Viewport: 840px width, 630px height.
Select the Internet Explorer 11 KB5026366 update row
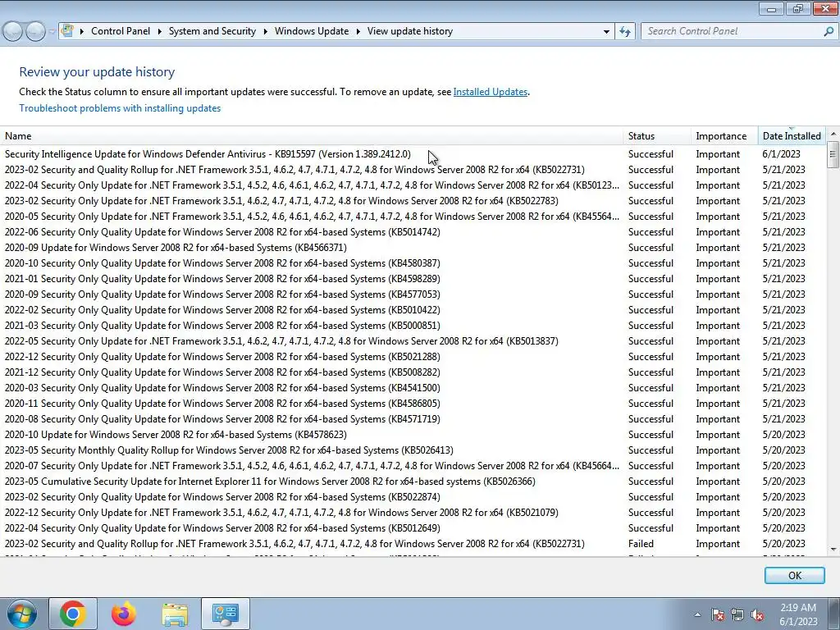click(413, 482)
